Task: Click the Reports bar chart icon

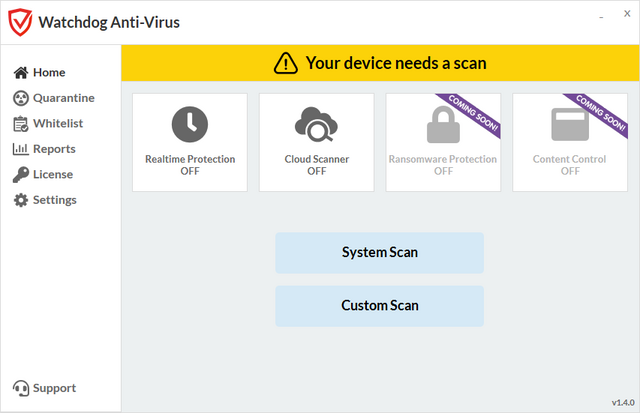Action: pos(21,149)
